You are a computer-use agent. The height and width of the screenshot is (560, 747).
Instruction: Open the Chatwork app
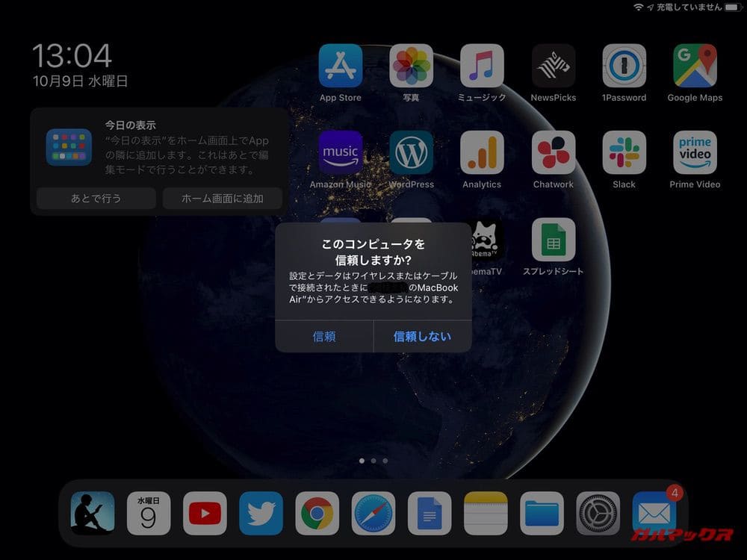click(554, 152)
